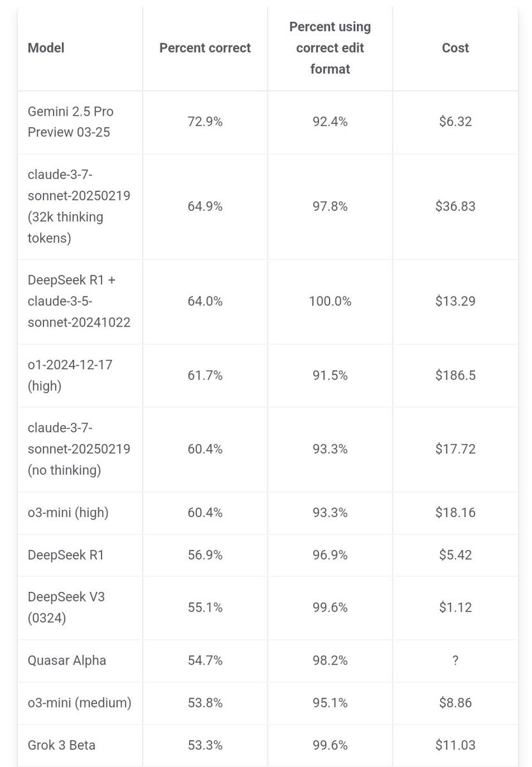532x767 pixels.
Task: Click the 72.9% percent correct value
Action: 205,121
